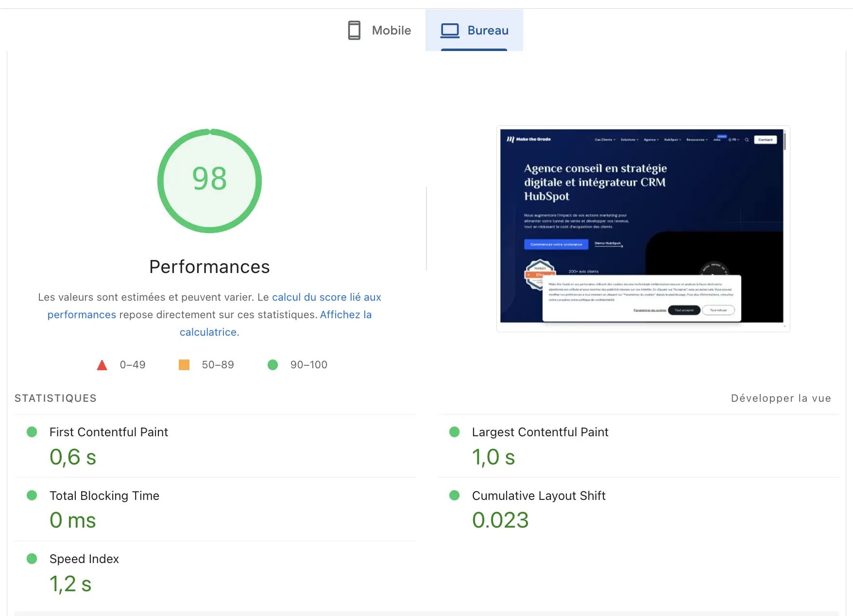The image size is (853, 616).
Task: Select the Bureau tab
Action: point(475,30)
